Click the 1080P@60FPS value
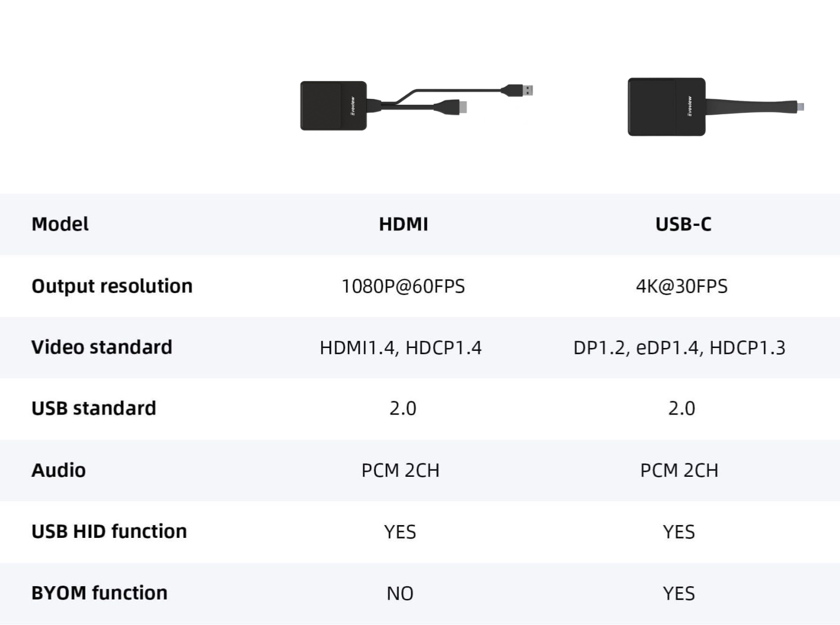Image resolution: width=840 pixels, height=625 pixels. pos(403,286)
